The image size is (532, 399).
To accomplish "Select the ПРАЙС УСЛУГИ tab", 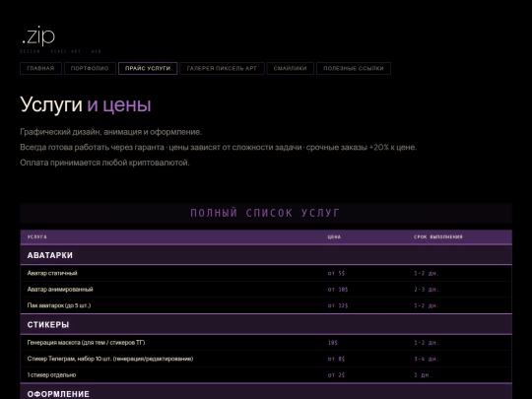I will [148, 68].
